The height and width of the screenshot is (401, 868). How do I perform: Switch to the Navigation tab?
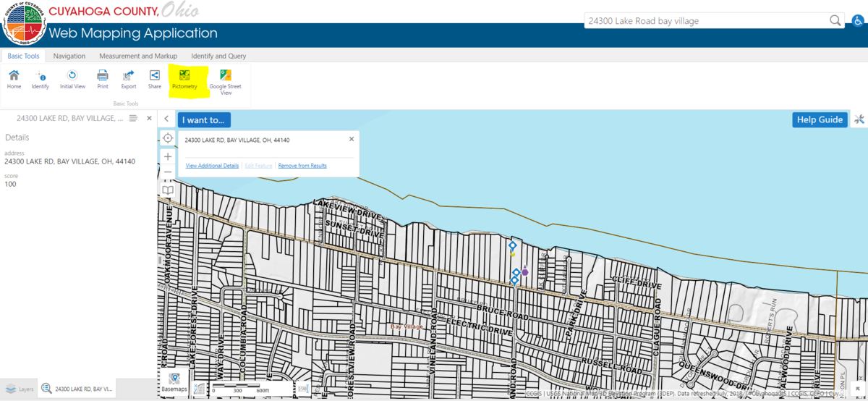pyautogui.click(x=69, y=56)
